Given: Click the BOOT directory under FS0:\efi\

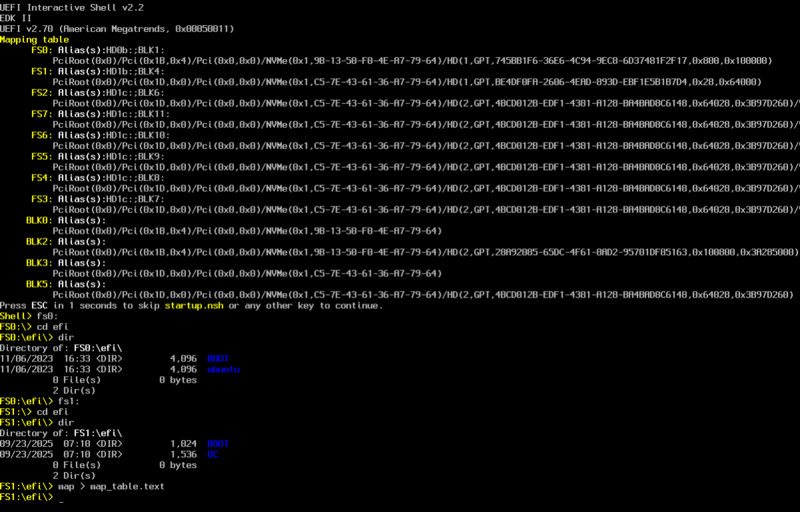Looking at the screenshot, I should pos(218,359).
